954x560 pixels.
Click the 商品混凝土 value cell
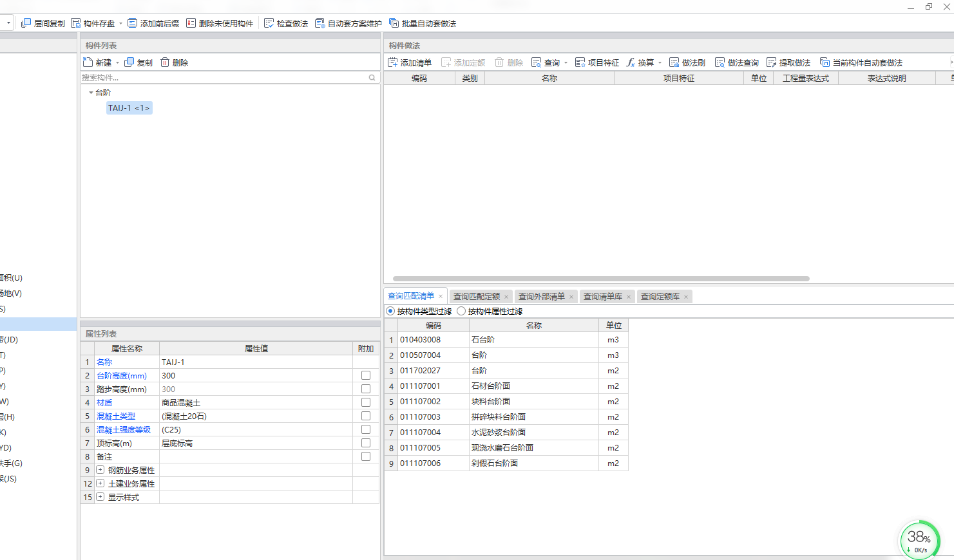click(256, 403)
